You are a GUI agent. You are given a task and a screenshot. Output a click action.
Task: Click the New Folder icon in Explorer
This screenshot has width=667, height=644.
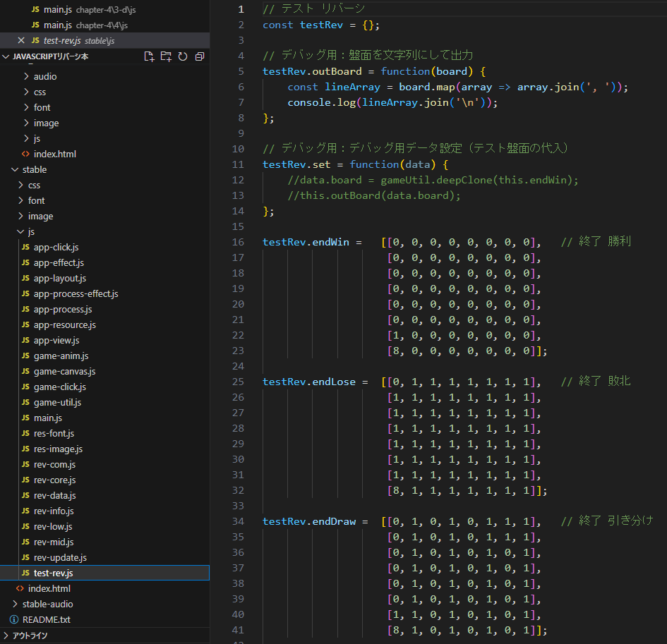[x=166, y=56]
